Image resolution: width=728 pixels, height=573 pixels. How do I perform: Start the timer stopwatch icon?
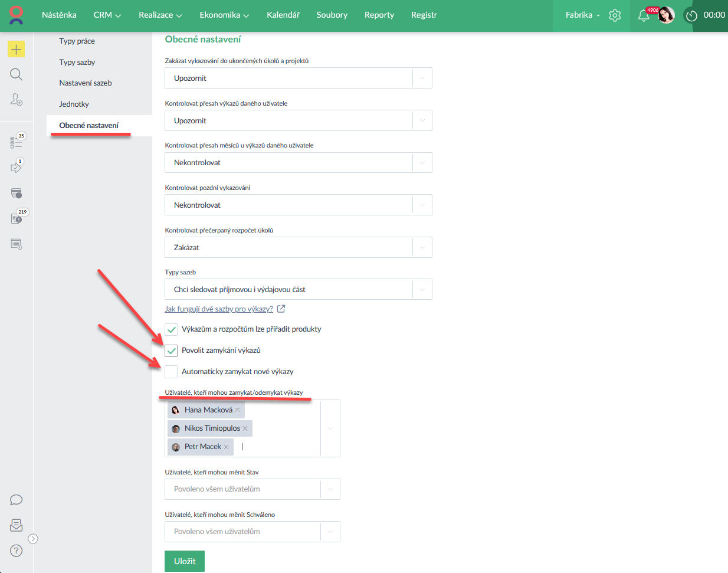click(x=691, y=15)
